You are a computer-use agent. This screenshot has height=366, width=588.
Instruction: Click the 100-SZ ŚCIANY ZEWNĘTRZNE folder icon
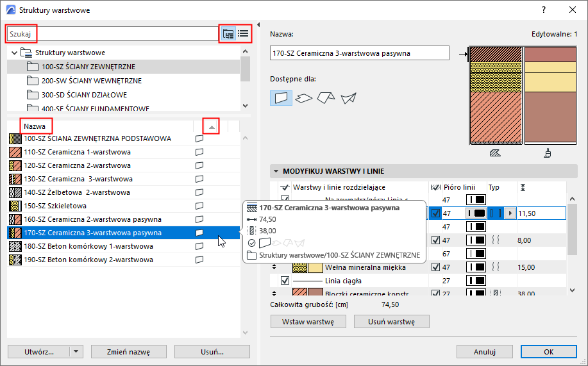(x=33, y=67)
